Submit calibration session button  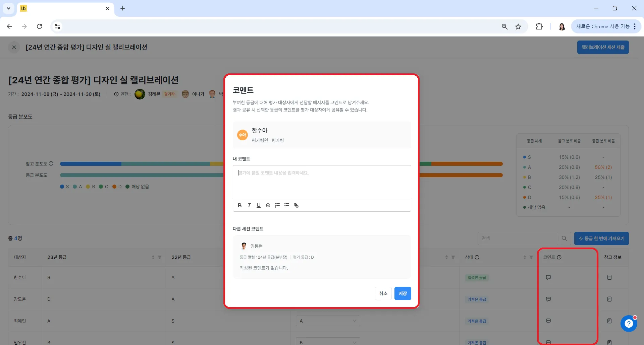(x=603, y=47)
